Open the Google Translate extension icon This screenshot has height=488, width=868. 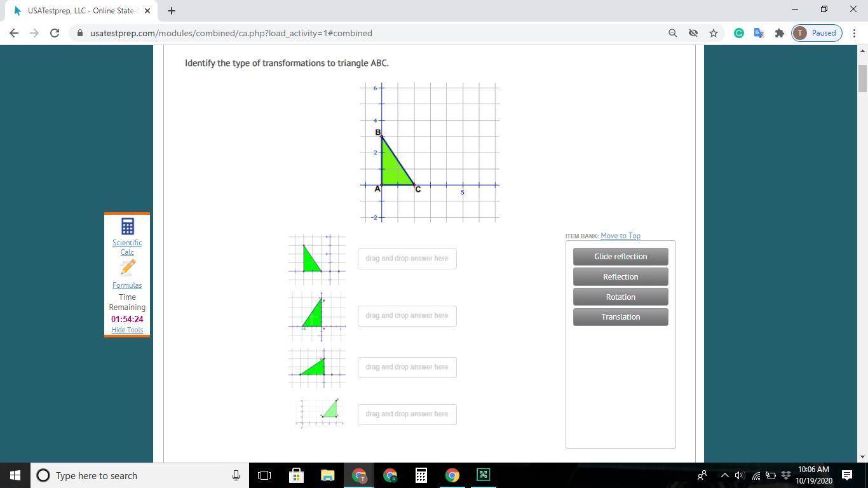[759, 33]
